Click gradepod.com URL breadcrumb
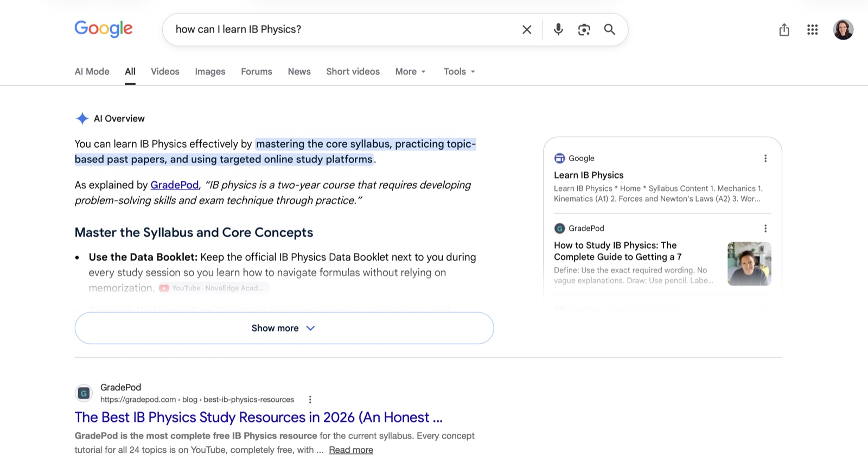This screenshot has height=462, width=868. [197, 400]
